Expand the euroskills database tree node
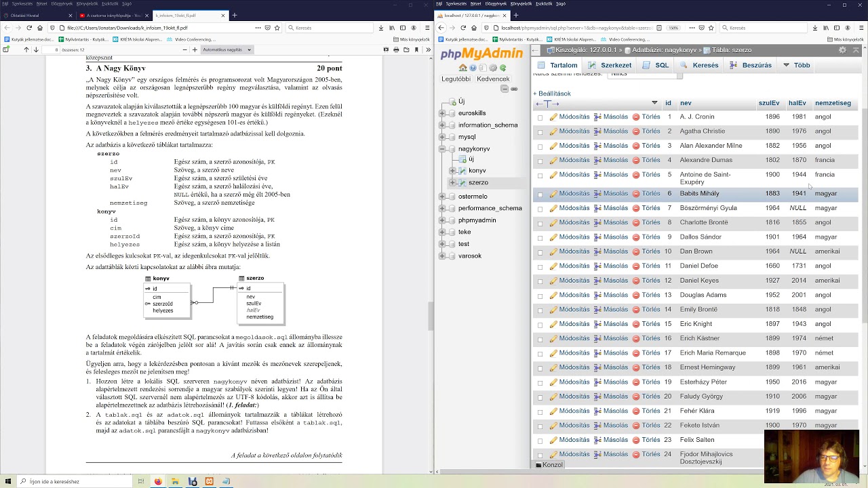The image size is (868, 488). point(443,113)
